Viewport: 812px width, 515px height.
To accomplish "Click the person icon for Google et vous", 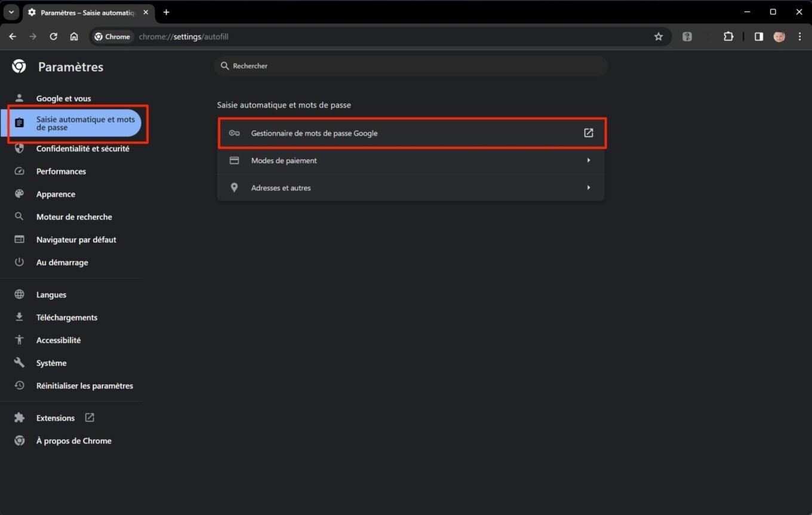I will tap(19, 98).
